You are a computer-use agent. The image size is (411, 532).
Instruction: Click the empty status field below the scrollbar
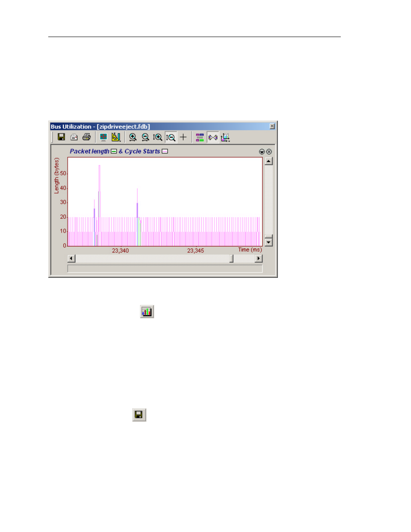tap(165, 268)
